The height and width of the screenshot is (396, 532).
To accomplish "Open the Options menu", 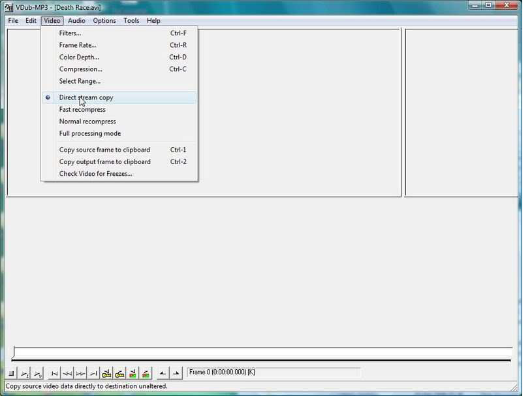I will click(x=104, y=21).
